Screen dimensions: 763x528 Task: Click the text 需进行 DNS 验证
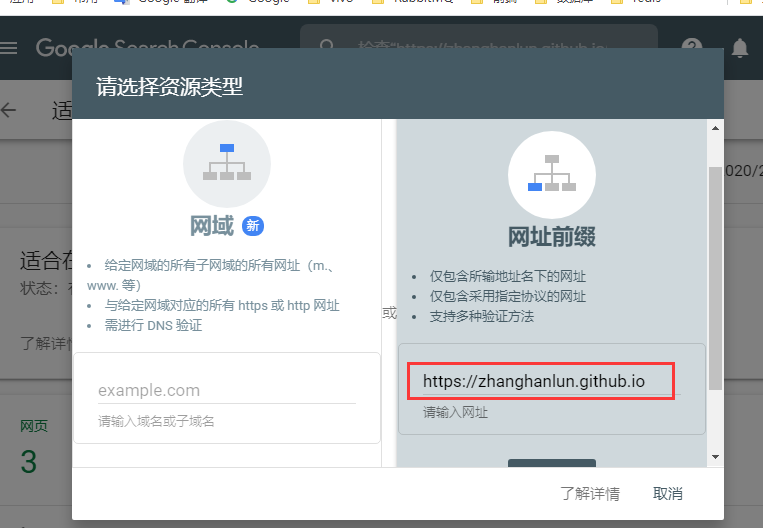pos(153,325)
